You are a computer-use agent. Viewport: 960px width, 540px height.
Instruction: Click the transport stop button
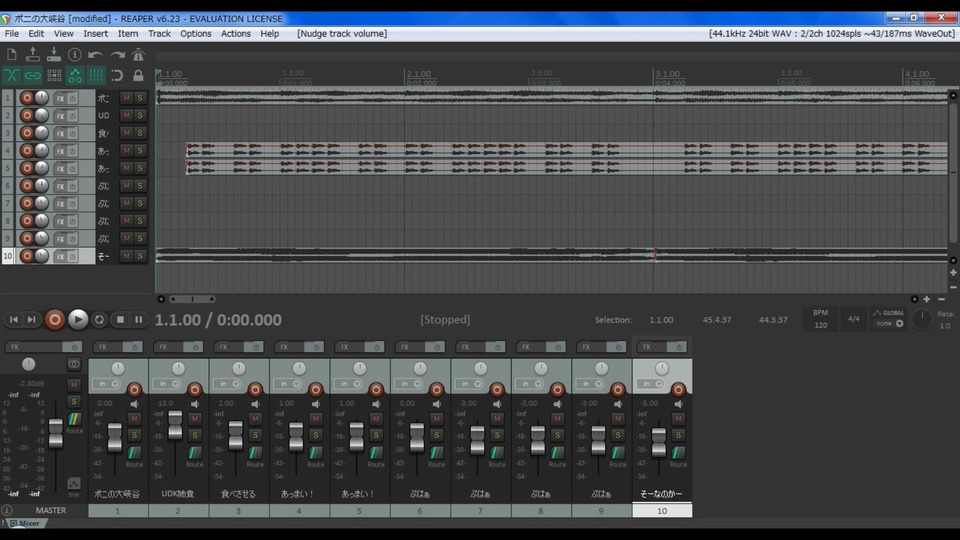pos(120,320)
